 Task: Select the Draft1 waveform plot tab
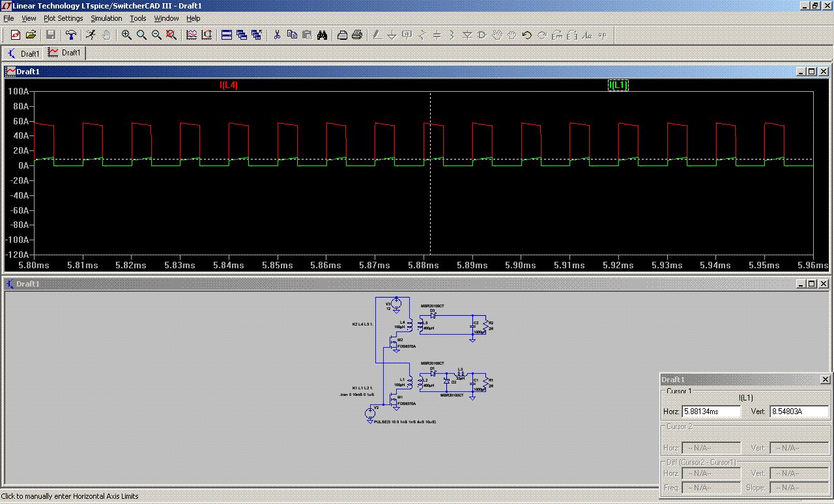(x=65, y=53)
